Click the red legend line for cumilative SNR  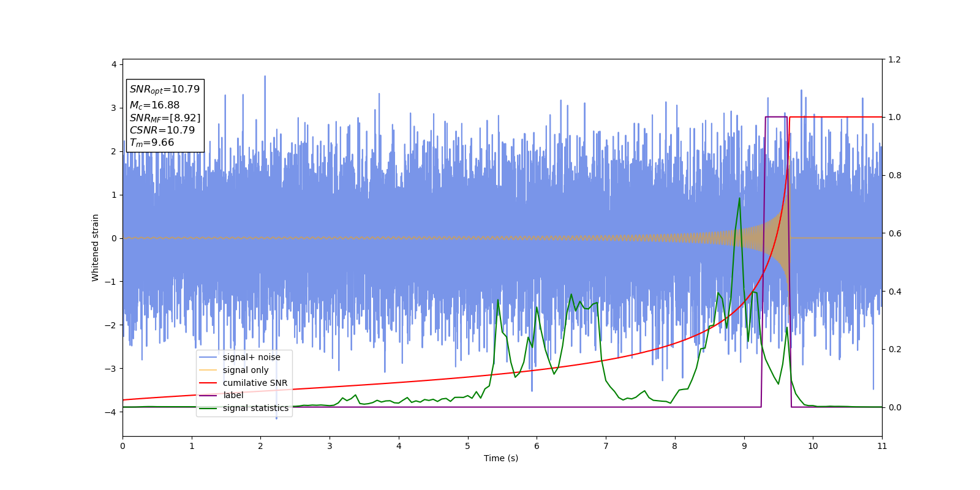point(208,383)
